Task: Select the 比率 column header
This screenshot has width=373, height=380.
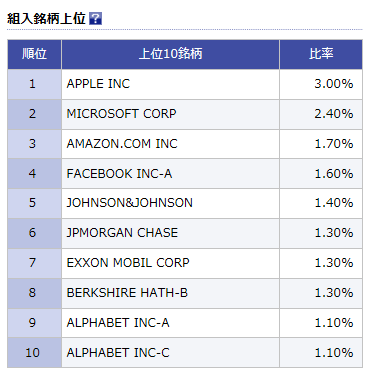Action: (321, 54)
